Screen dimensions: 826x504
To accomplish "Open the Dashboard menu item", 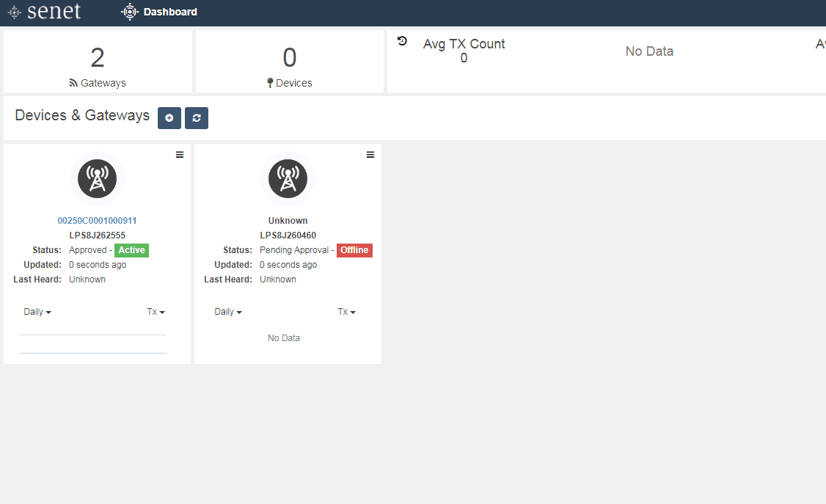I will point(159,12).
